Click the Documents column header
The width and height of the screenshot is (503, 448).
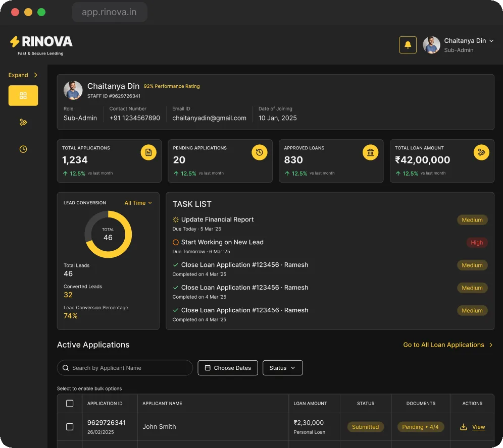pyautogui.click(x=421, y=404)
